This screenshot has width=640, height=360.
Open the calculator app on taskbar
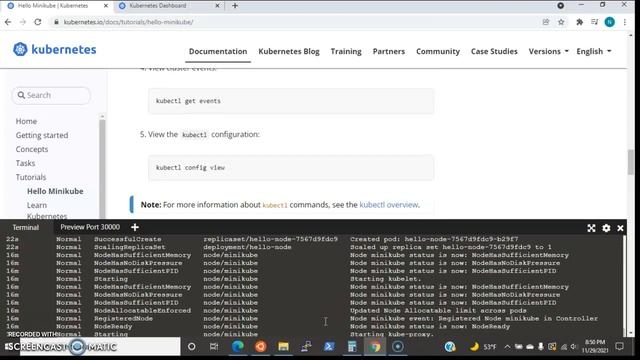pyautogui.click(x=352, y=347)
